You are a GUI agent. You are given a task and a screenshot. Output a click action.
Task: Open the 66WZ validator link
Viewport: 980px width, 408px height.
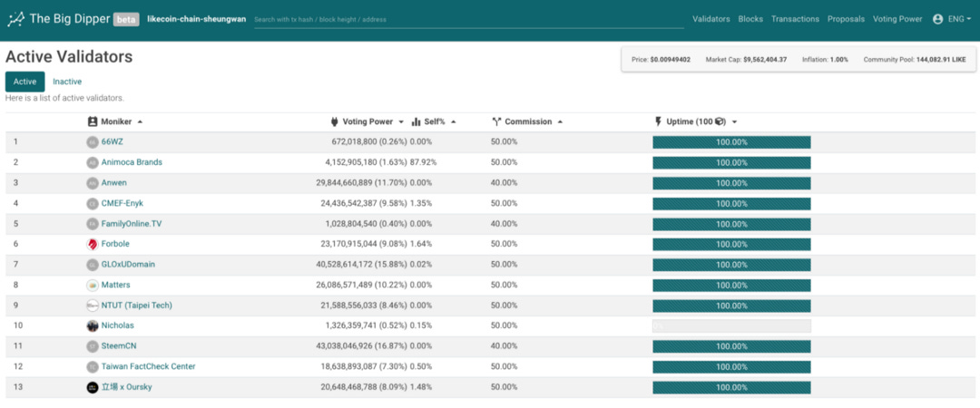click(113, 141)
